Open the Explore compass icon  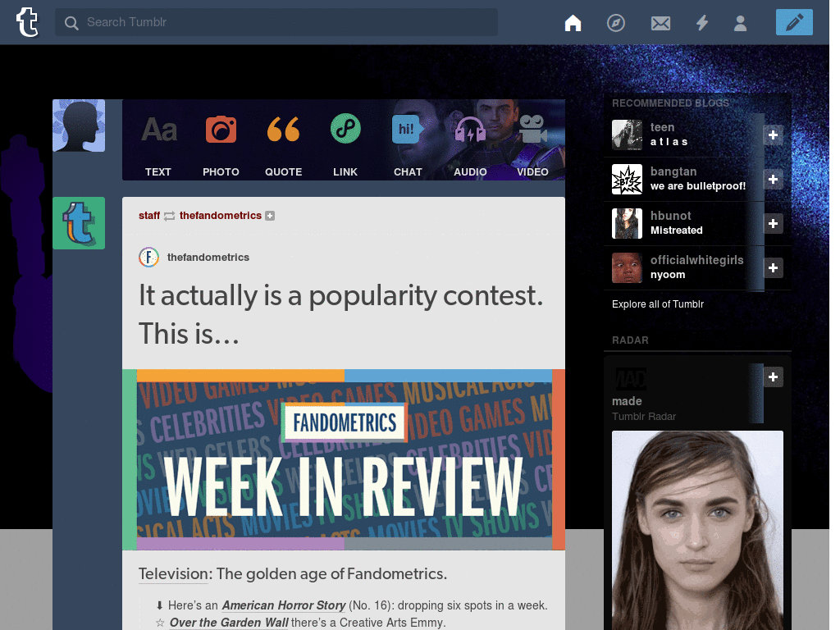(x=615, y=23)
